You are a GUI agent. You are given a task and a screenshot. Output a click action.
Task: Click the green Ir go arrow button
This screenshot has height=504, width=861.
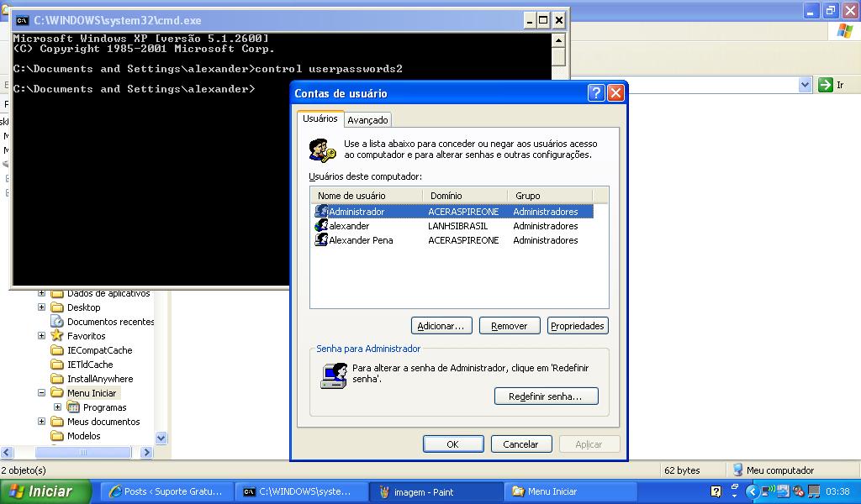pyautogui.click(x=826, y=85)
